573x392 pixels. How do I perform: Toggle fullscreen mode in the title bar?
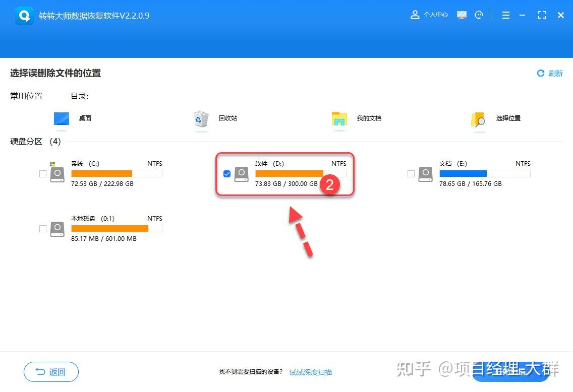(542, 15)
